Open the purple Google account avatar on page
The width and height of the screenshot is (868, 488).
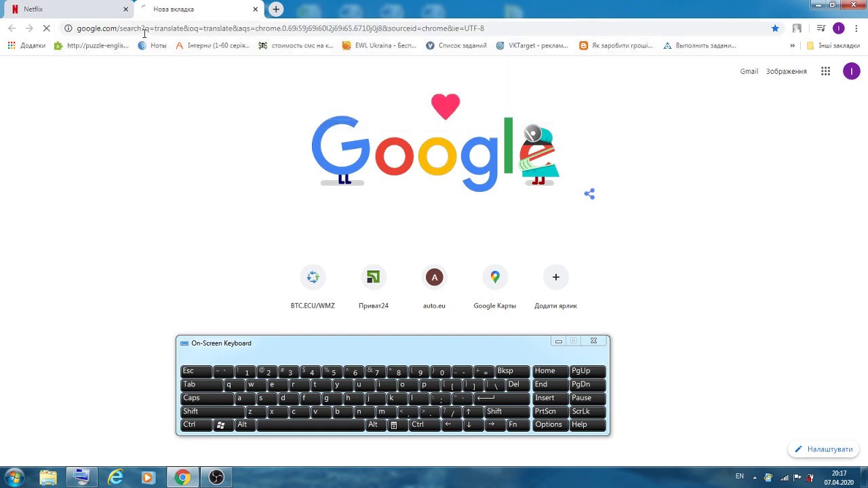coord(851,71)
